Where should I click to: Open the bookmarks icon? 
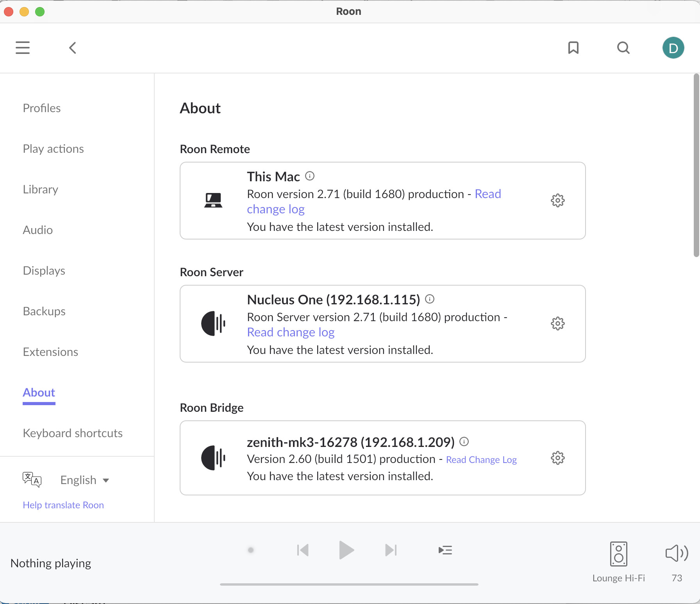coord(573,48)
